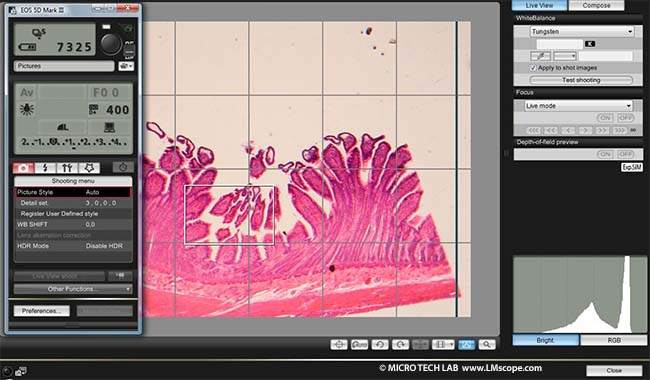
Task: Click the Live View shoot button
Action: tap(59, 276)
